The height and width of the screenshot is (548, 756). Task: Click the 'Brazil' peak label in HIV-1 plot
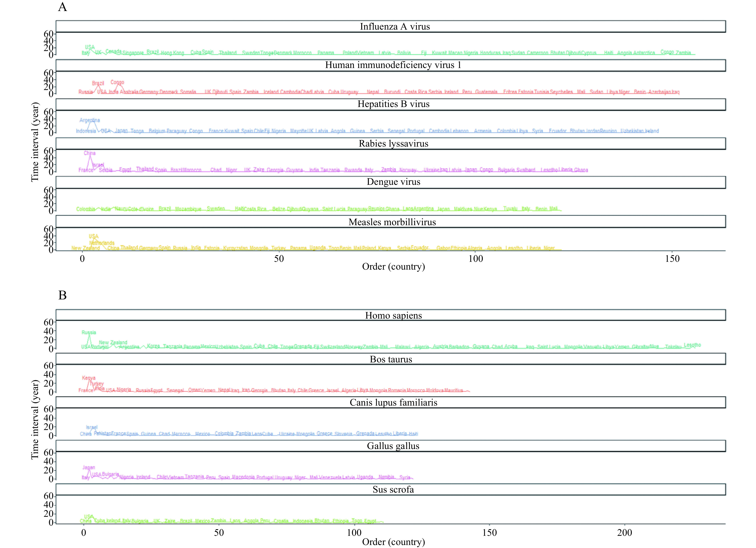pyautogui.click(x=98, y=83)
